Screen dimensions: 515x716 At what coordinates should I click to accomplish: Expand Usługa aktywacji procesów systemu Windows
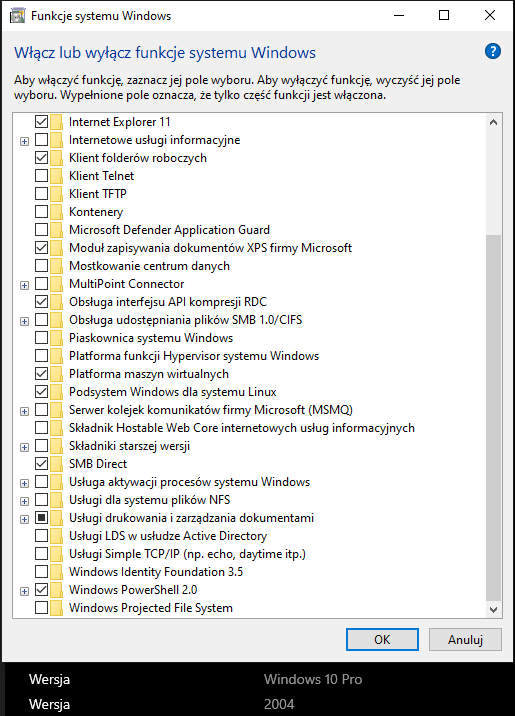(x=25, y=483)
